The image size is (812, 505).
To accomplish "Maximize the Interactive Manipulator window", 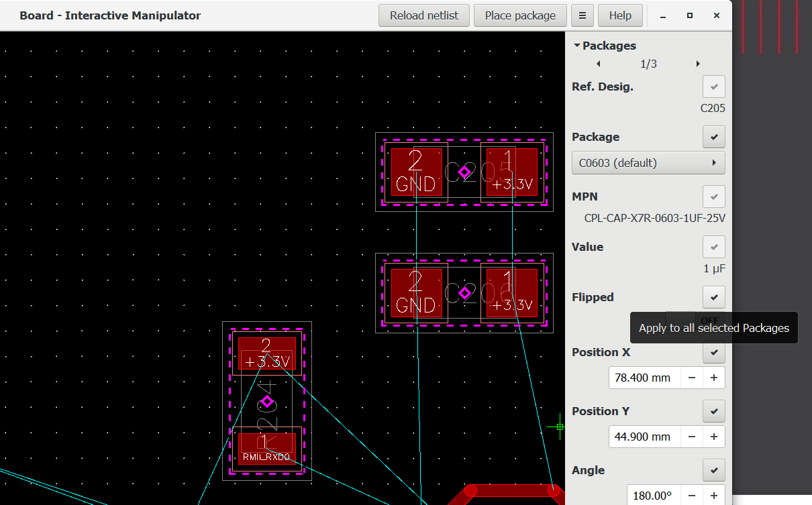I will click(689, 15).
